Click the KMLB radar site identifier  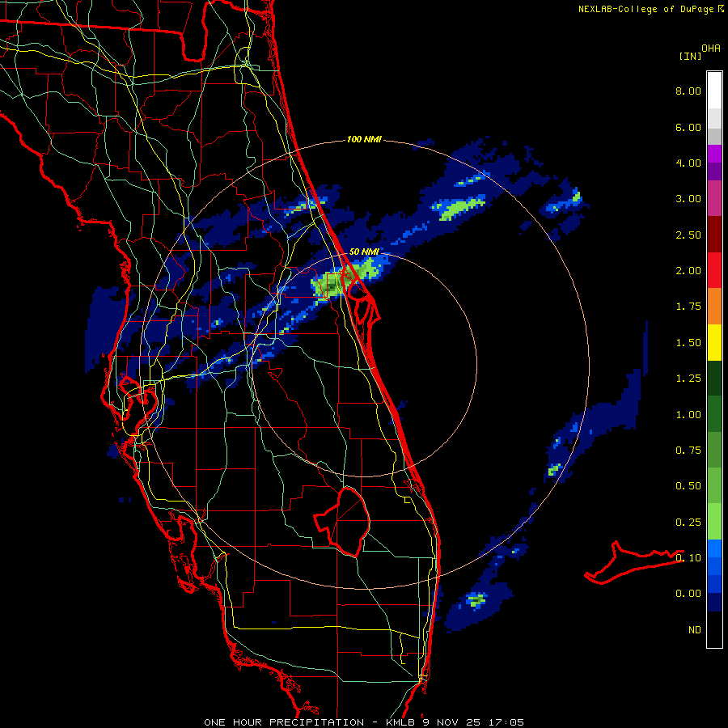401,722
